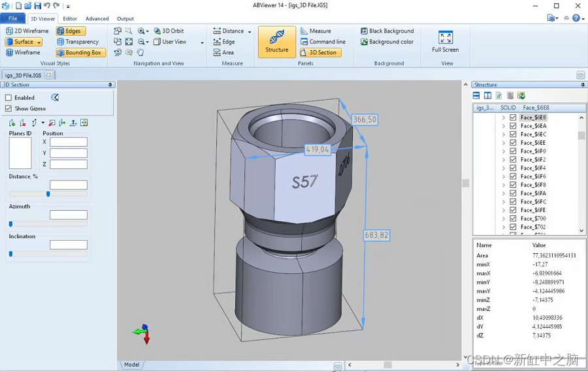Toggle the Transparency visual style
Image resolution: width=588 pixels, height=372 pixels.
[x=78, y=42]
